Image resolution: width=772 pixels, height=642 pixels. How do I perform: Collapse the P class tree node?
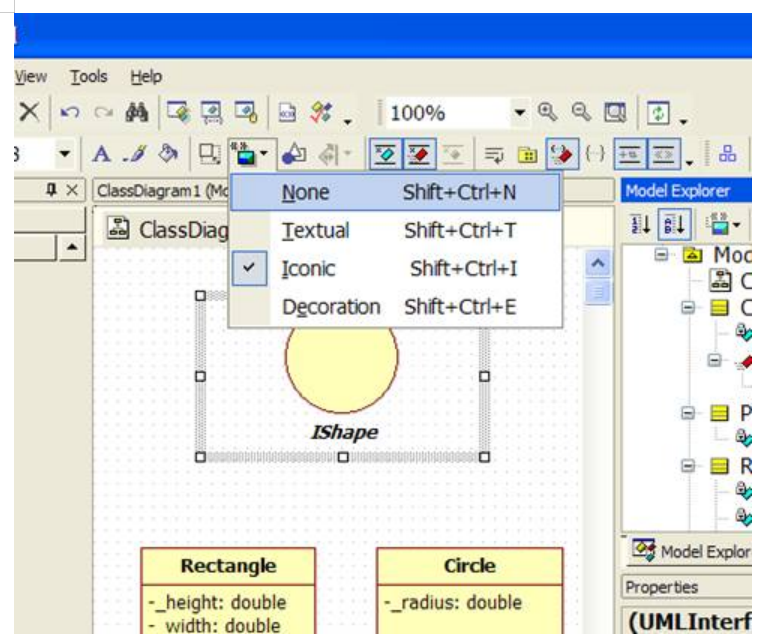[688, 413]
